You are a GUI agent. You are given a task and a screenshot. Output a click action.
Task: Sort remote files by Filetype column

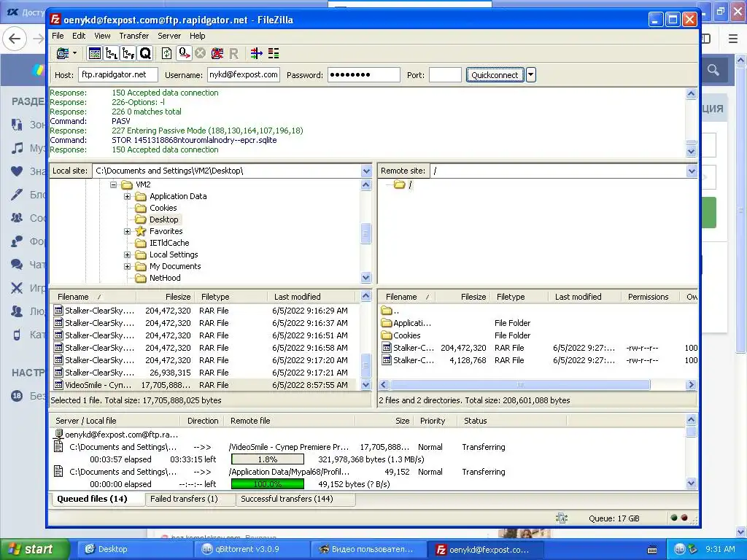(x=519, y=297)
